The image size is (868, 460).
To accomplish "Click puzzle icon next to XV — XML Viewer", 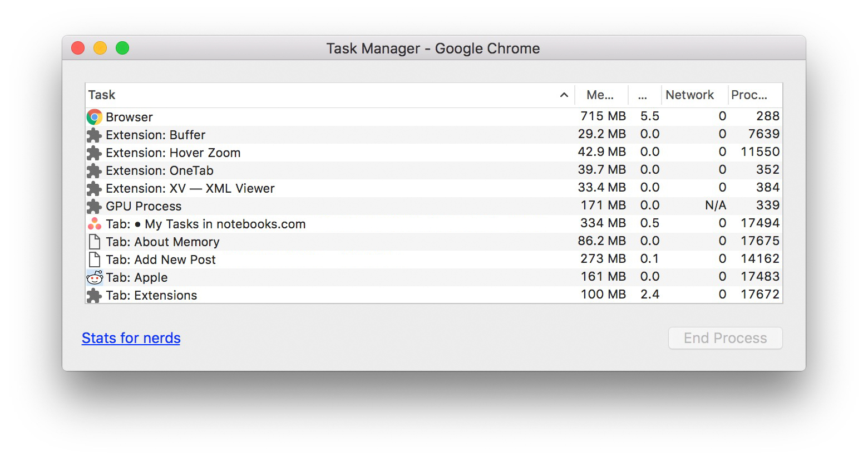I will point(95,188).
